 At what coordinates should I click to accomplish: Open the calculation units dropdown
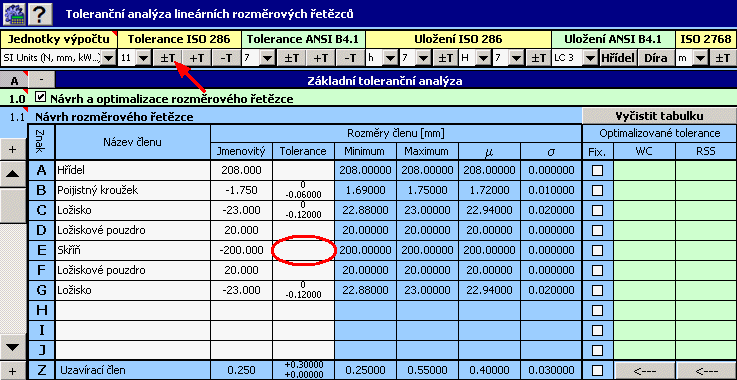point(109,58)
